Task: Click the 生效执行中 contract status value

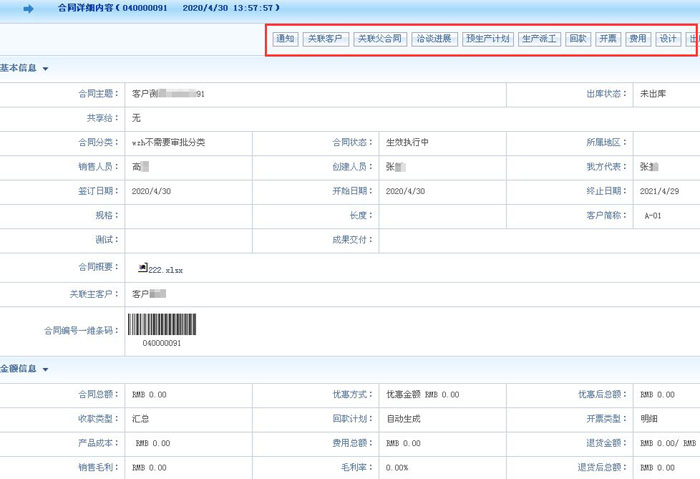Action: [407, 142]
